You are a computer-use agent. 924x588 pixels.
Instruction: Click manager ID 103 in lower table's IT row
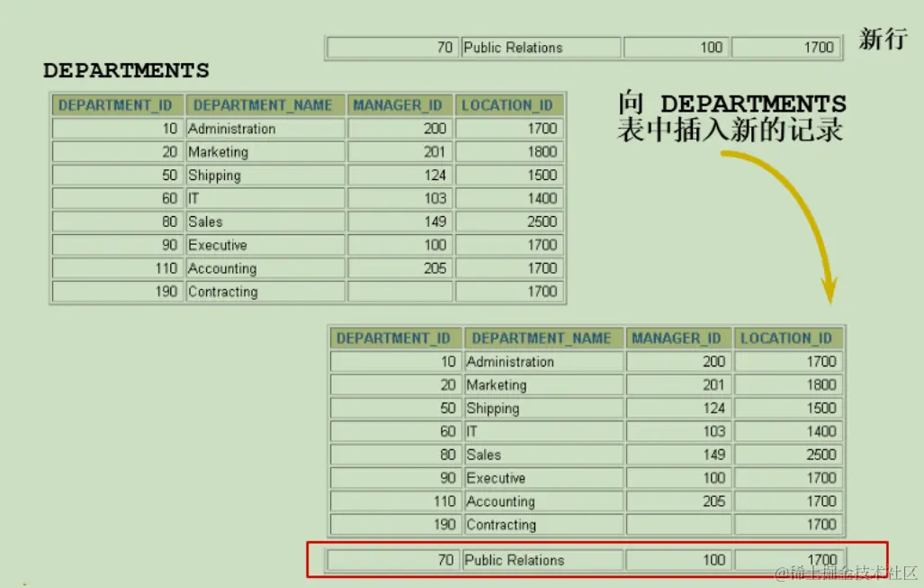tap(714, 431)
